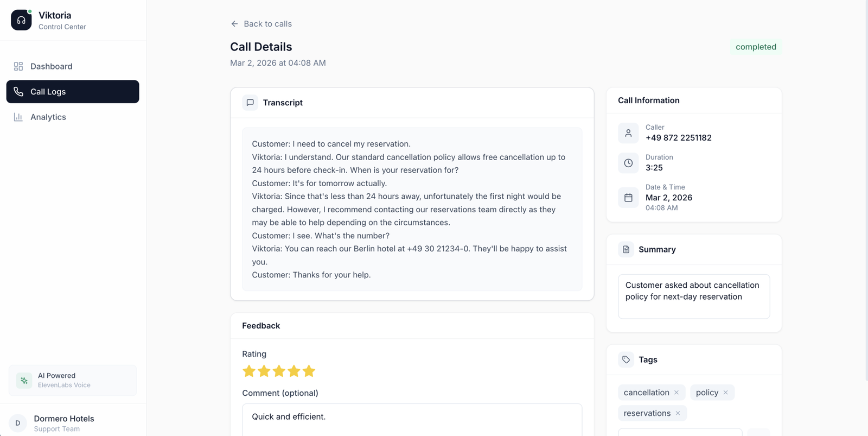Click the duration clock icon
868x436 pixels.
628,163
